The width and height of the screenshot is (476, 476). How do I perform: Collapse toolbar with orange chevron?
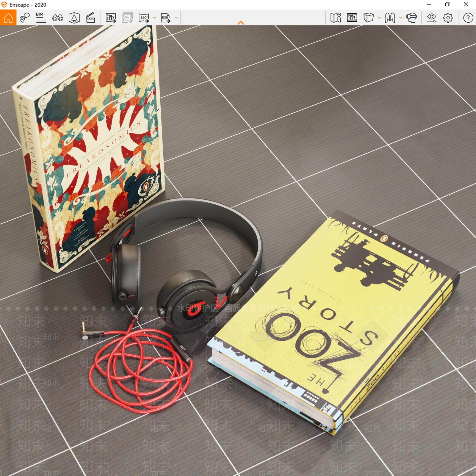[241, 23]
